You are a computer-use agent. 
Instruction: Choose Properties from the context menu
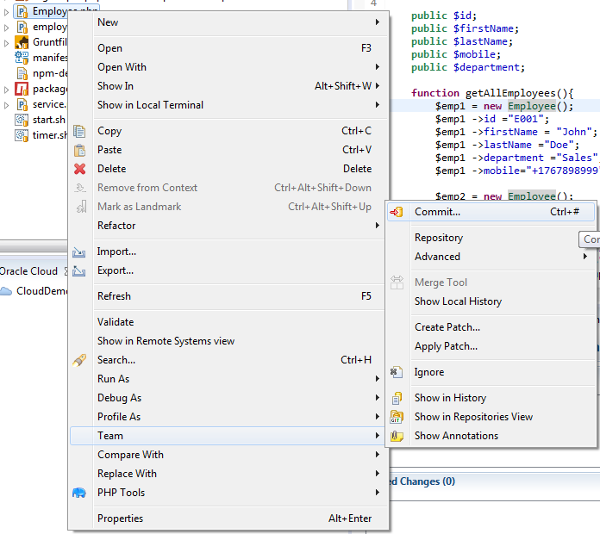pos(120,518)
